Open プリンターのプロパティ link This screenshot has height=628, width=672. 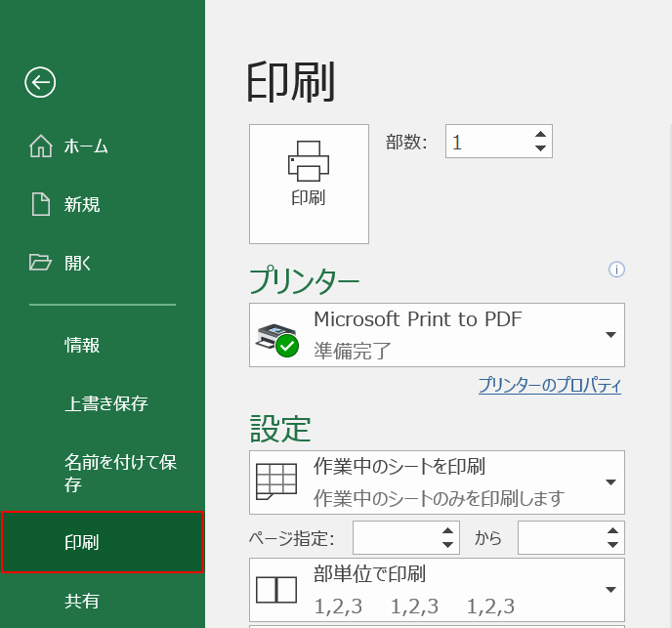550,385
